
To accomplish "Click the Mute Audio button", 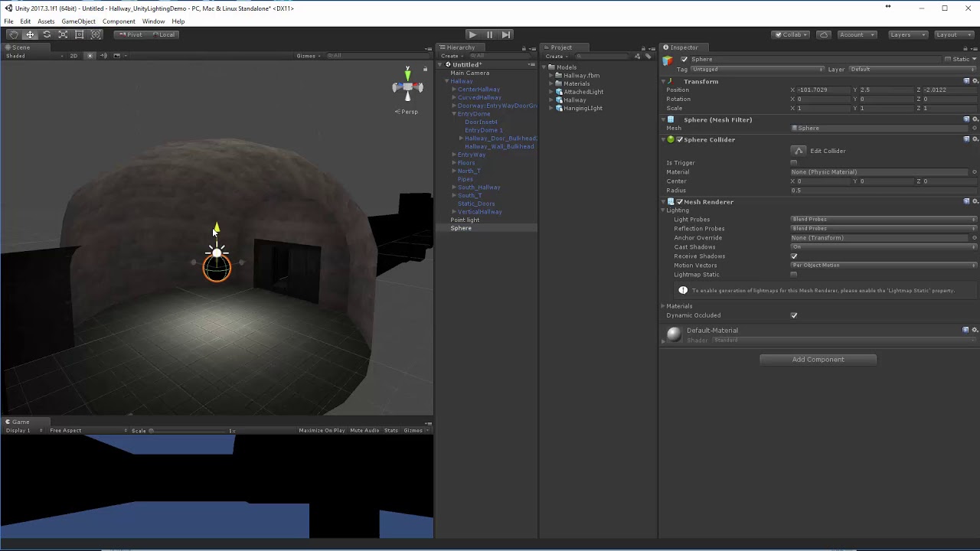I will pos(364,431).
